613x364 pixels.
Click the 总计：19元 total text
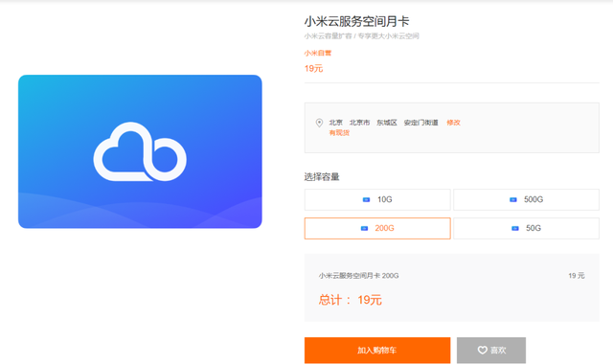point(350,300)
